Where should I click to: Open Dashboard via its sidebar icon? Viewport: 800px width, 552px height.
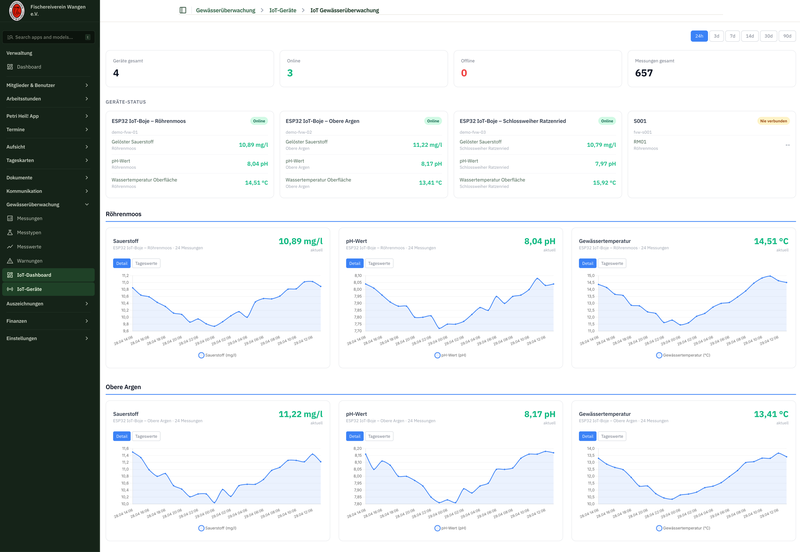[10, 67]
